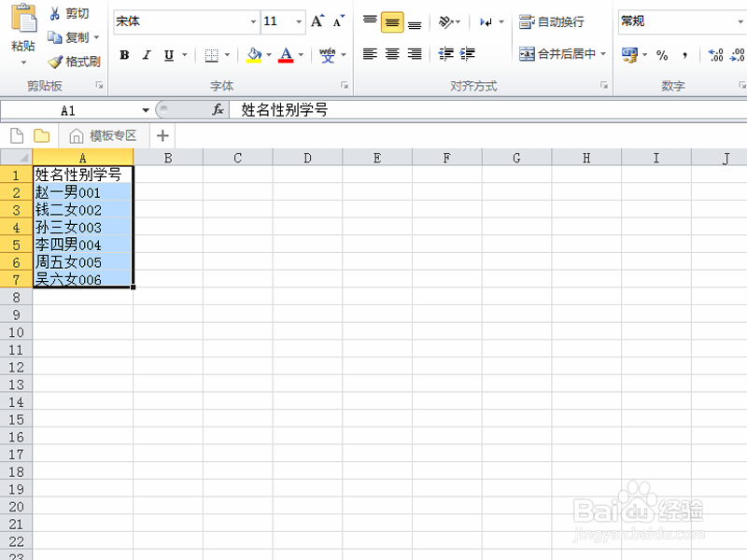The width and height of the screenshot is (747, 560).
Task: Toggle middle vertical alignment
Action: pyautogui.click(x=392, y=21)
